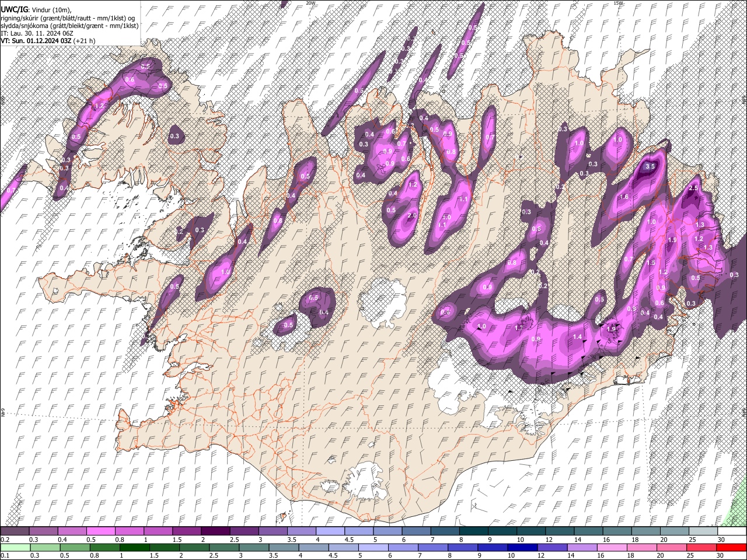Click the 'UWC/IG' title text
Viewport: 747px width, 560px height.
point(13,10)
